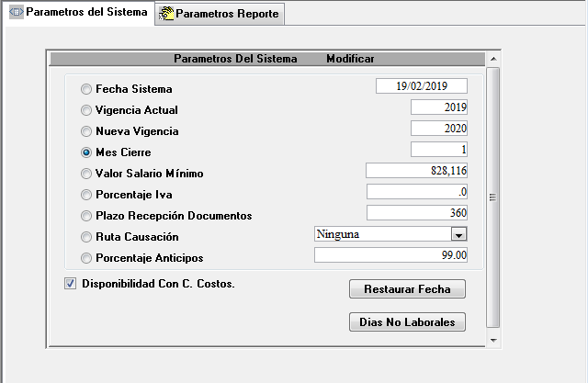Focus the Porcentaje Anticipos input field
588x383 pixels.
(x=391, y=254)
